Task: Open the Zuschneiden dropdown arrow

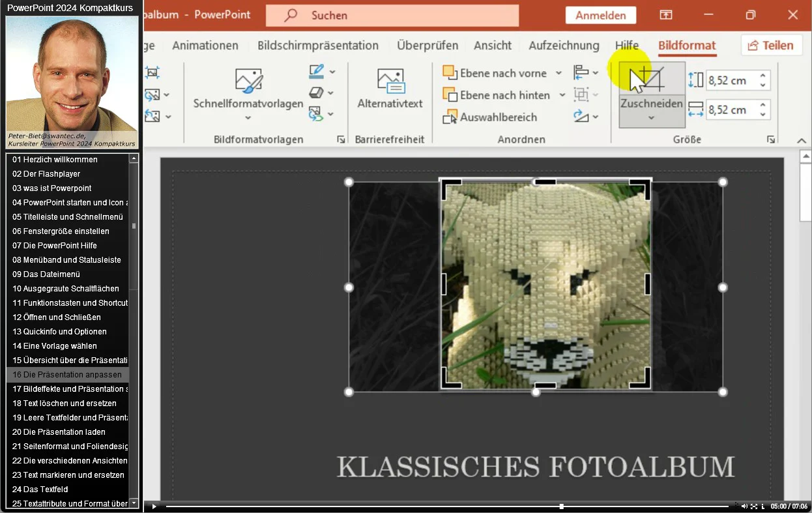Action: 651,118
